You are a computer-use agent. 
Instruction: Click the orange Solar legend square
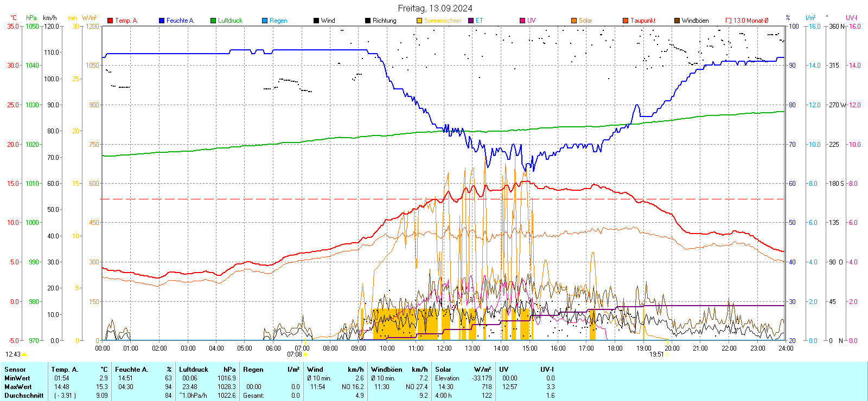pos(574,21)
